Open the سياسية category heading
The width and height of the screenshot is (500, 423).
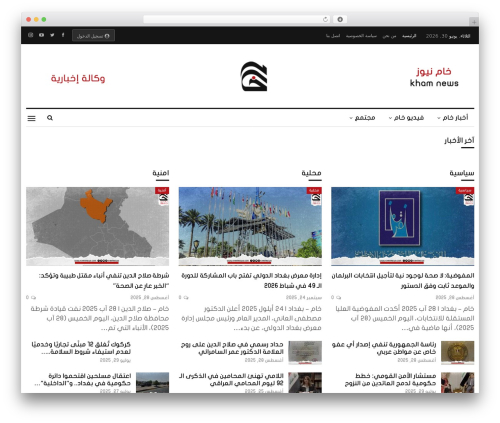point(462,173)
